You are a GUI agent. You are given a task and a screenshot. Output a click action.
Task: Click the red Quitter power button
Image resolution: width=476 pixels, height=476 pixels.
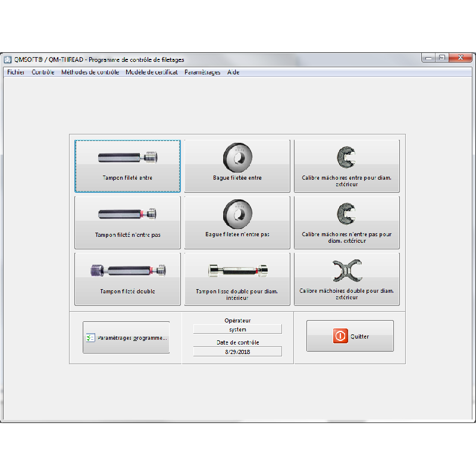340,336
